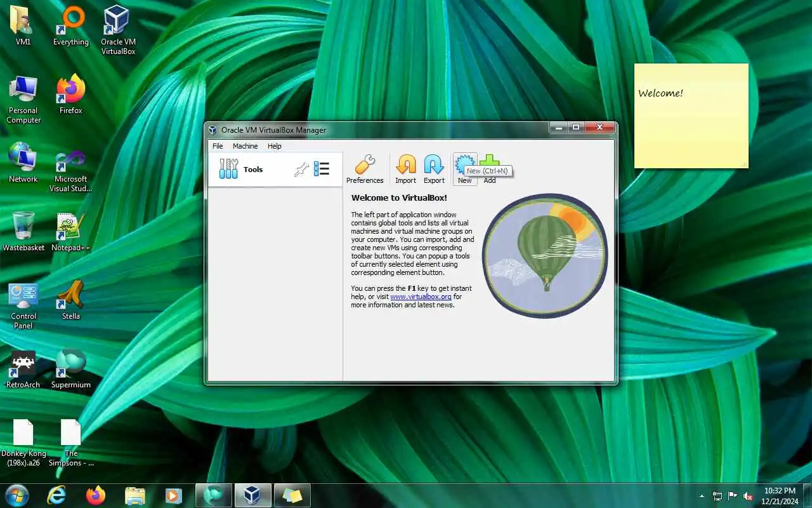Open Preferences in VirtualBox toolbar
Image resolution: width=812 pixels, height=508 pixels.
365,170
